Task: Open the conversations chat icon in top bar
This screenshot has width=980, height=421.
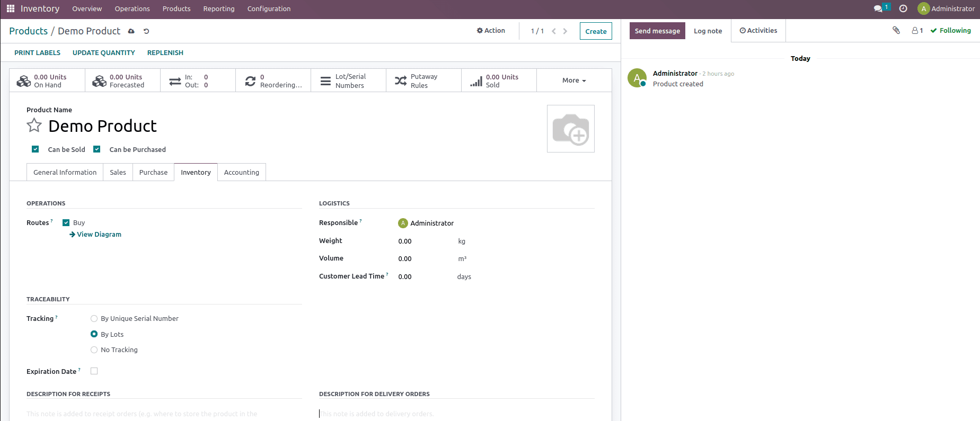Action: [879, 8]
